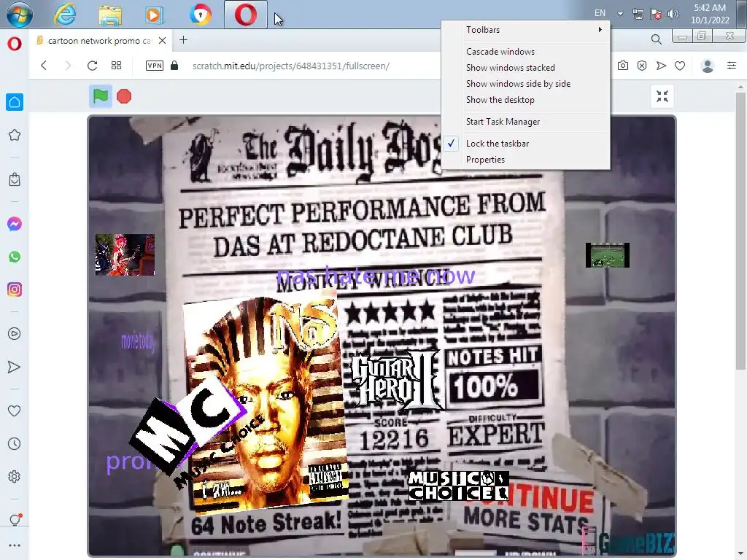747x560 pixels.
Task: Open Chrome icon on taskbar
Action: click(x=200, y=15)
